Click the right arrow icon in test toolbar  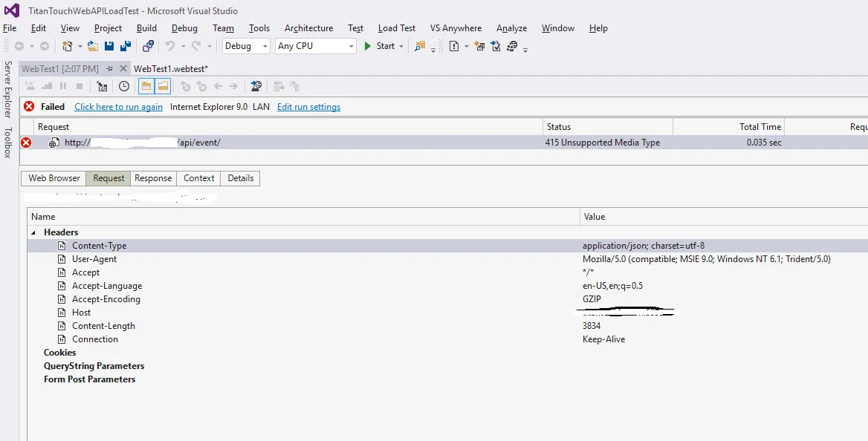pyautogui.click(x=233, y=86)
